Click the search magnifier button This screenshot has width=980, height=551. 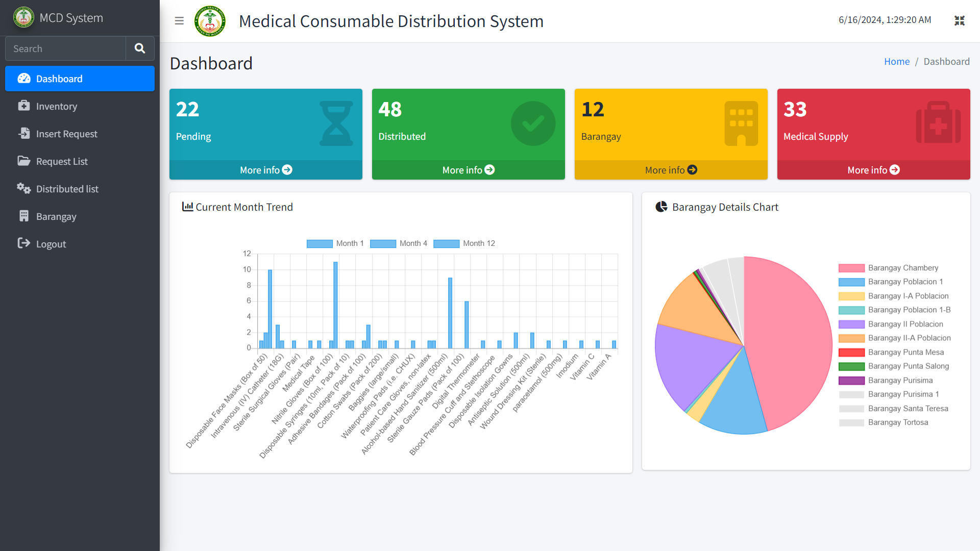coord(140,48)
